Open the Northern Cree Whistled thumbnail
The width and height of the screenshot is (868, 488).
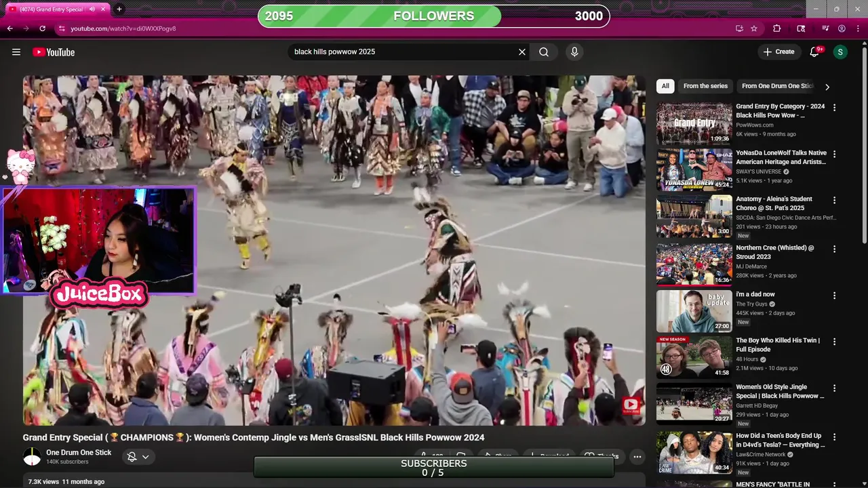pos(694,264)
